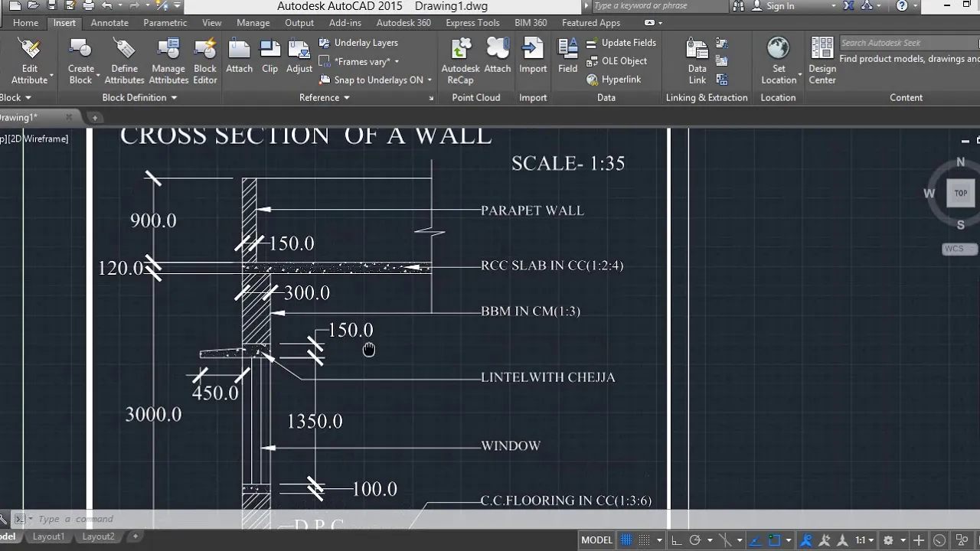980x551 pixels.
Task: Open the Frames vary dropdown
Action: coord(396,61)
